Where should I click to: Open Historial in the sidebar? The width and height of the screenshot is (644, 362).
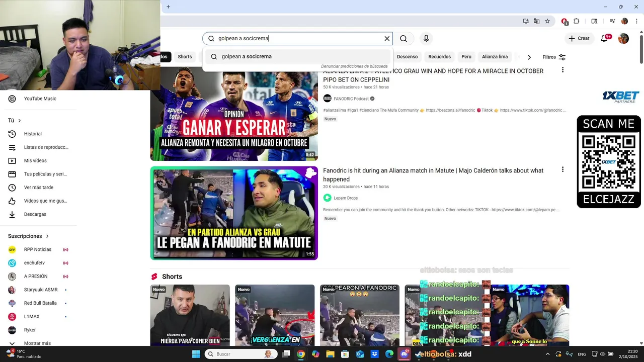[x=33, y=134]
